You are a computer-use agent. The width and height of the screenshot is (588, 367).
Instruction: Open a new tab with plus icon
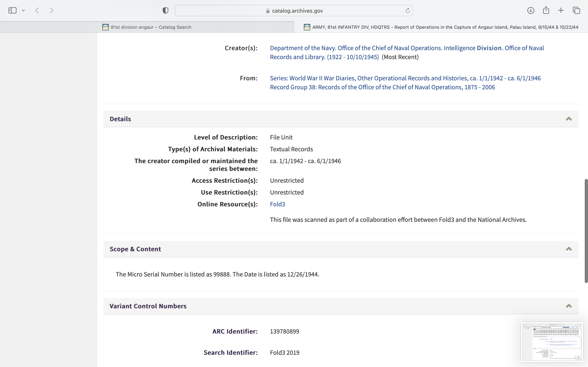[561, 10]
